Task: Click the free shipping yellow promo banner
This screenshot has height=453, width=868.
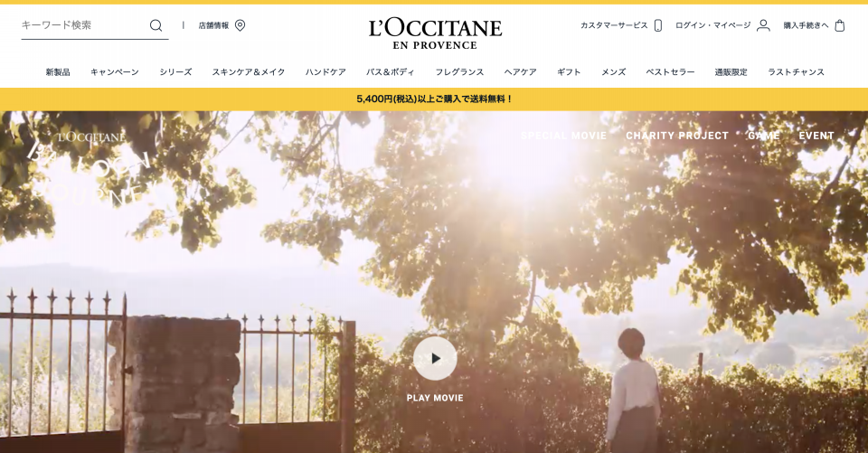Action: point(434,99)
